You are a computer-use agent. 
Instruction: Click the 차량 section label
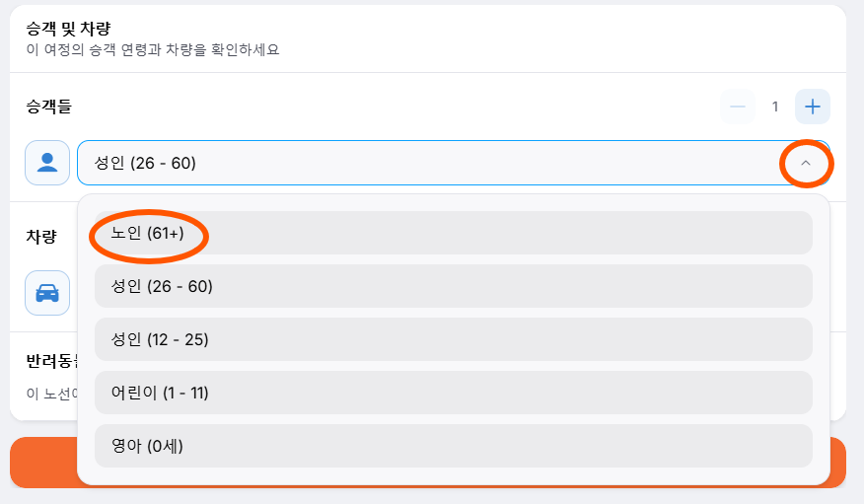point(41,237)
